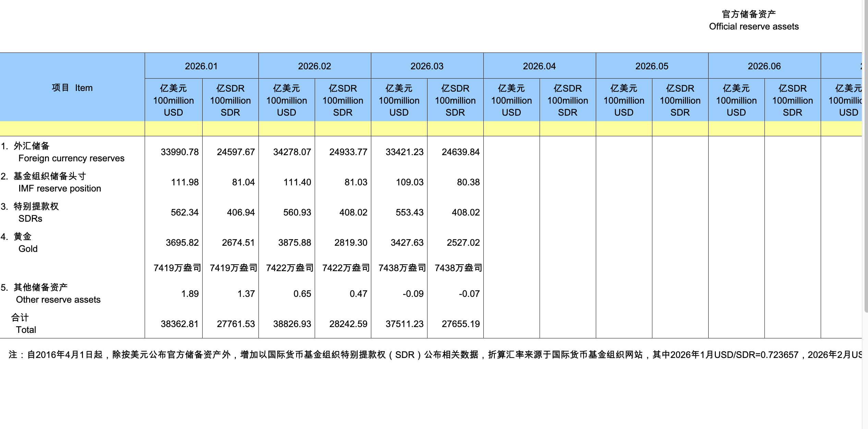
Task: Click the 33990.78 foreign reserves value
Action: pyautogui.click(x=179, y=152)
